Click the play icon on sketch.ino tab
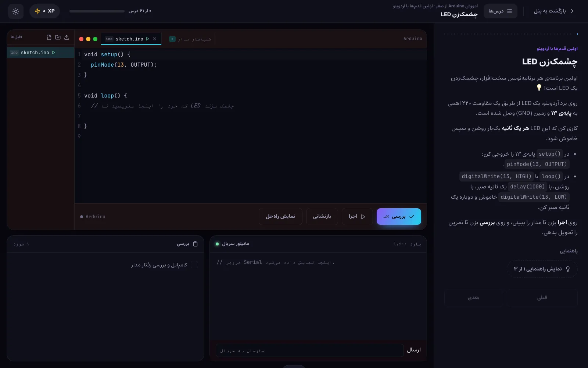Viewport: 588px width, 368px height. 148,39
